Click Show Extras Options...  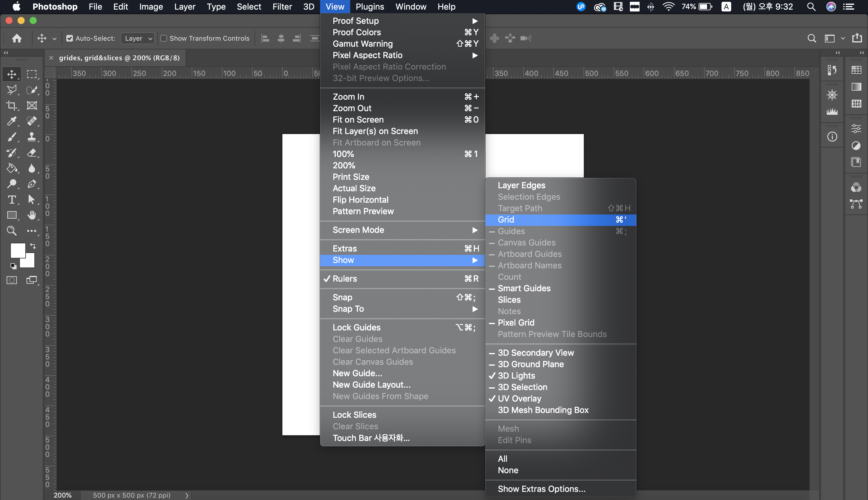click(x=541, y=489)
